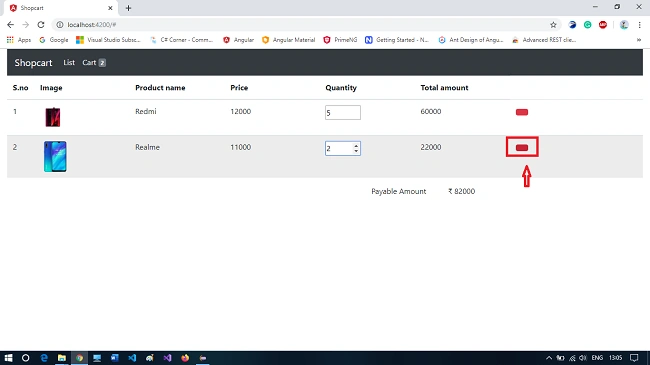Open Visual Studio Code from the taskbar
This screenshot has width=650, height=365.
pyautogui.click(x=132, y=358)
